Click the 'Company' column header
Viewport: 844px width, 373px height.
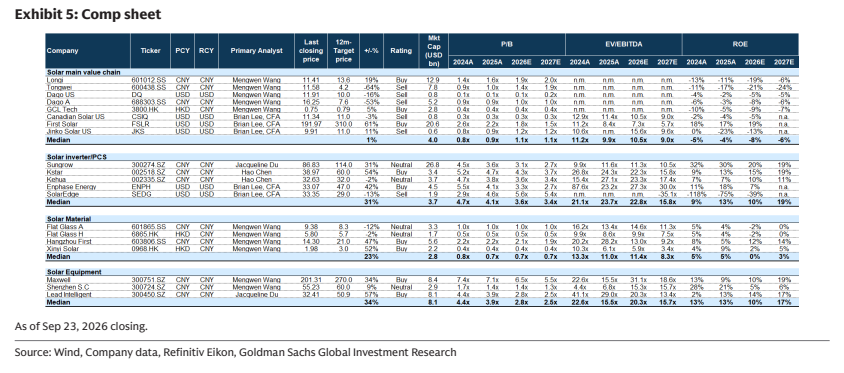click(x=62, y=51)
